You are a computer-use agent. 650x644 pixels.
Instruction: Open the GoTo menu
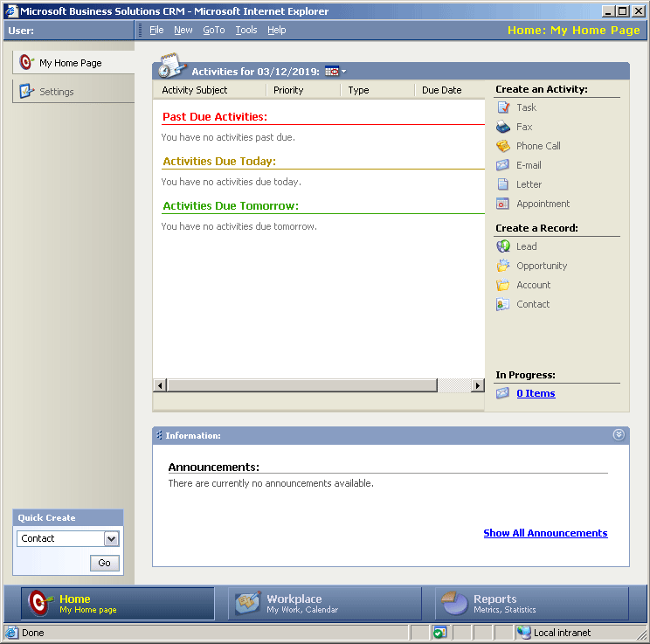click(x=214, y=30)
